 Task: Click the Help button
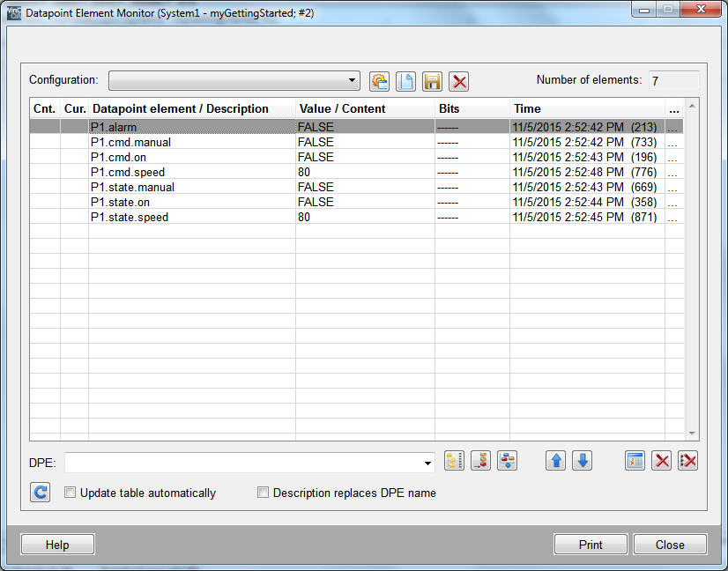(57, 545)
